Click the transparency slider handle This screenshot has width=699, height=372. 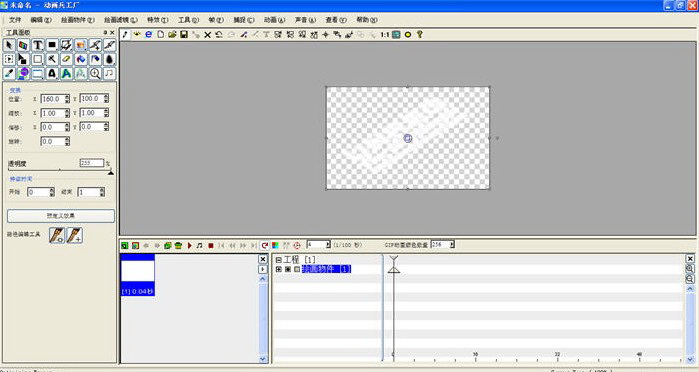[111, 172]
